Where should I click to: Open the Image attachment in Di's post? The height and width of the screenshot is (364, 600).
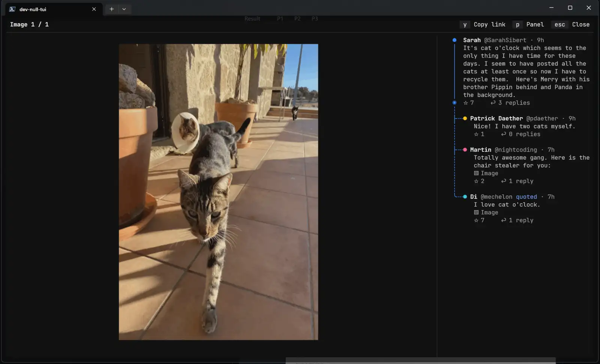coord(486,212)
